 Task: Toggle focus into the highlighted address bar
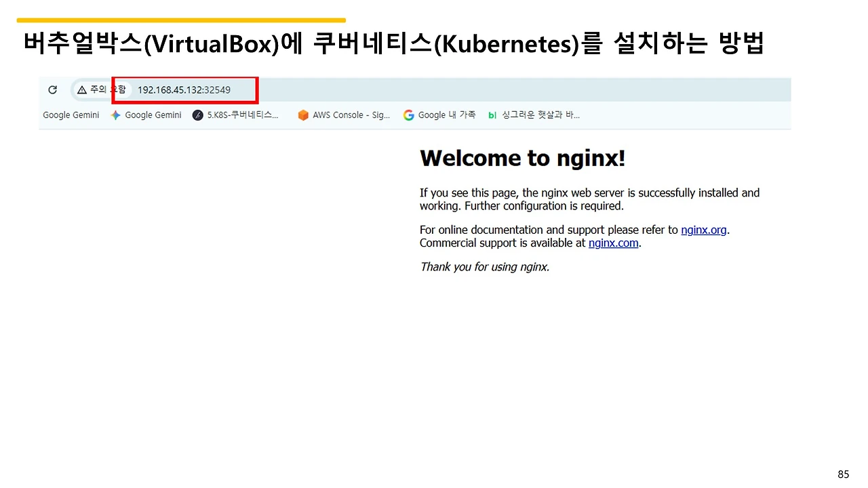tap(183, 89)
